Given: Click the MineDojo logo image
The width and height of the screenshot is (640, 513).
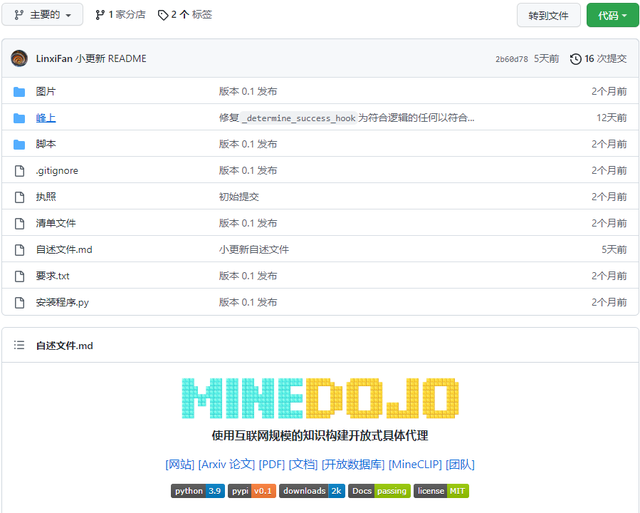Looking at the screenshot, I should (320, 398).
